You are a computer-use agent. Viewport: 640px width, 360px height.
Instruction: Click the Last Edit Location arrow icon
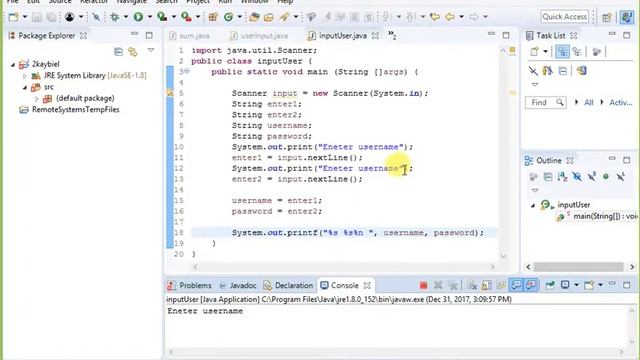(435, 17)
